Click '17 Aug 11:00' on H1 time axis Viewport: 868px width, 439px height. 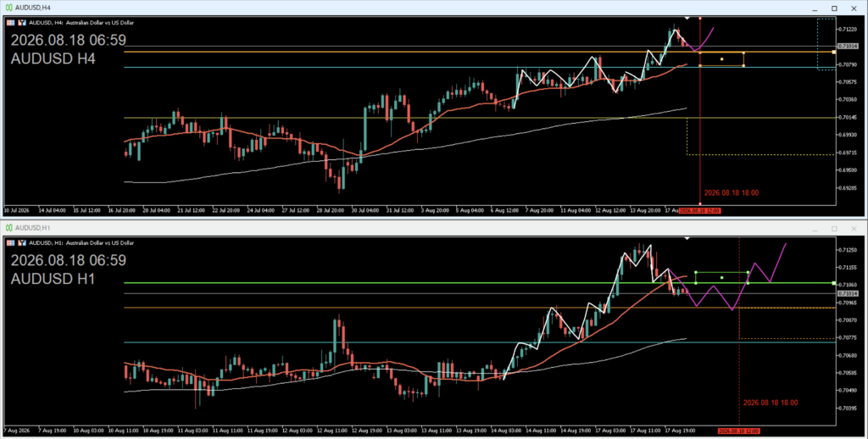644,431
